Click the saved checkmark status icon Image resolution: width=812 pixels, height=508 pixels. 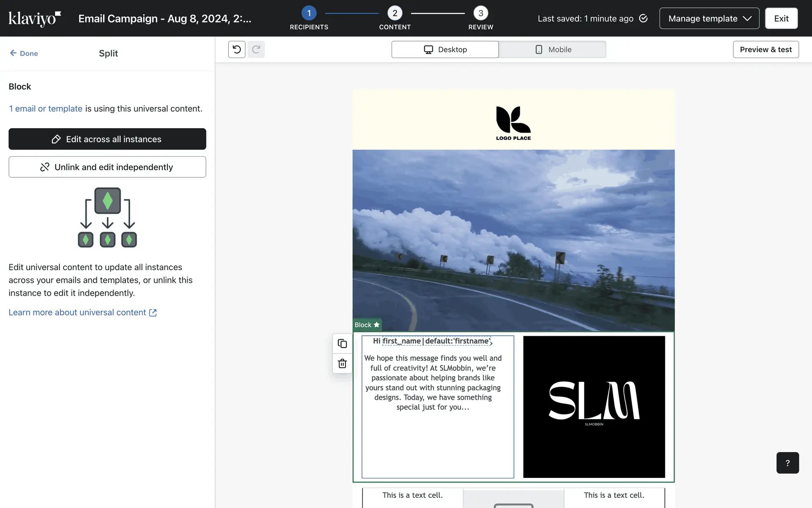(643, 18)
